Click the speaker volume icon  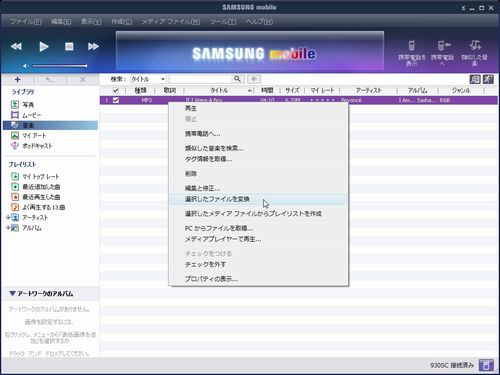click(x=25, y=66)
